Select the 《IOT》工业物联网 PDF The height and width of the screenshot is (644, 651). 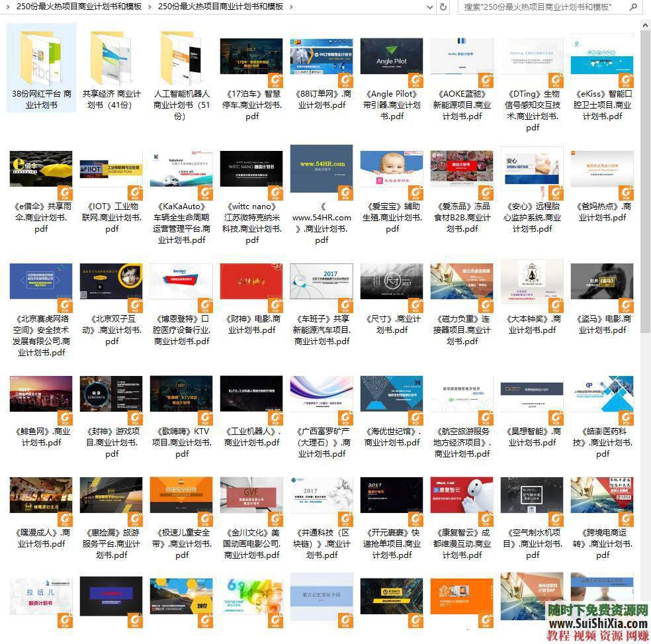[x=111, y=192]
